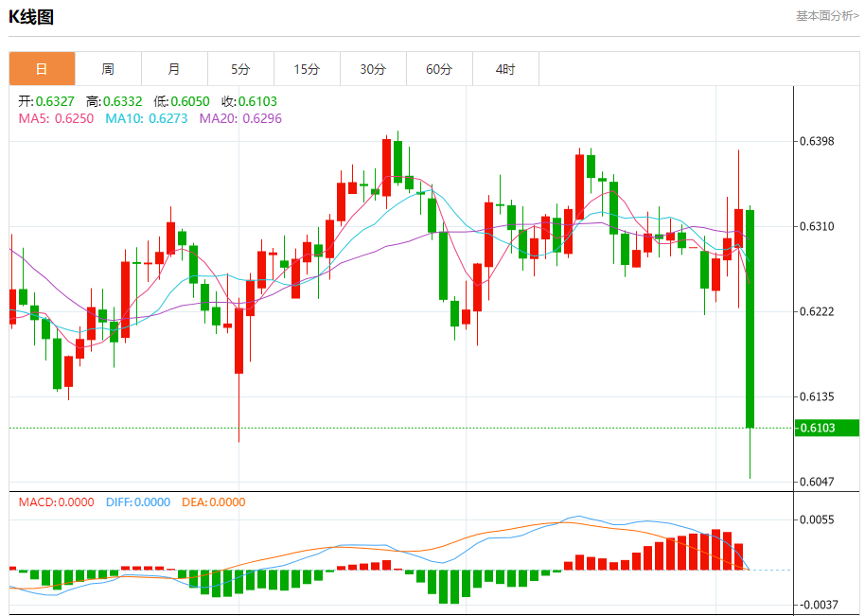Screen dimensions: 865x616
Task: Open the 基本面分析 link
Action: pos(827,16)
